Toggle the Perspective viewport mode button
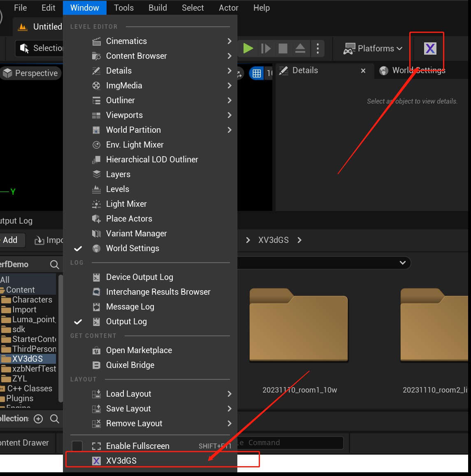This screenshot has height=476, width=471. tap(30, 73)
